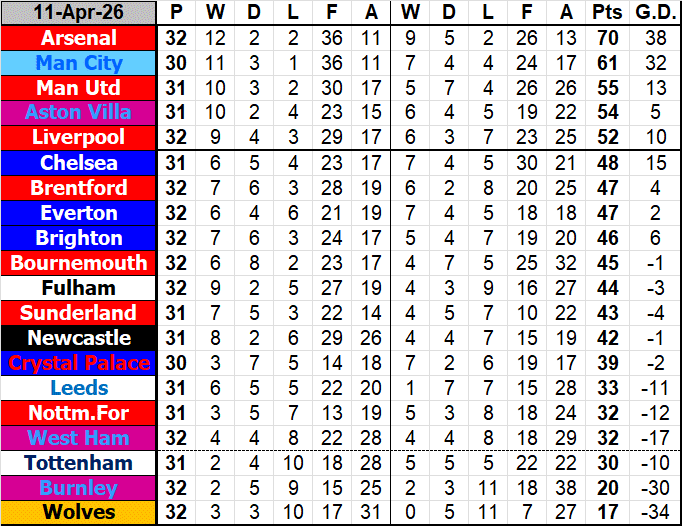
Task: Click the 11-Apr-26 date header cell
Action: coord(79,13)
